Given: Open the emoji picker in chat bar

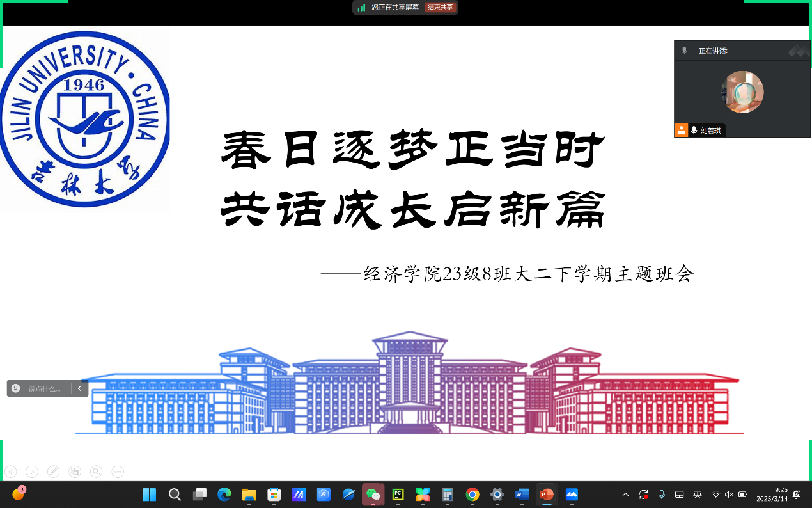Looking at the screenshot, I should [16, 388].
